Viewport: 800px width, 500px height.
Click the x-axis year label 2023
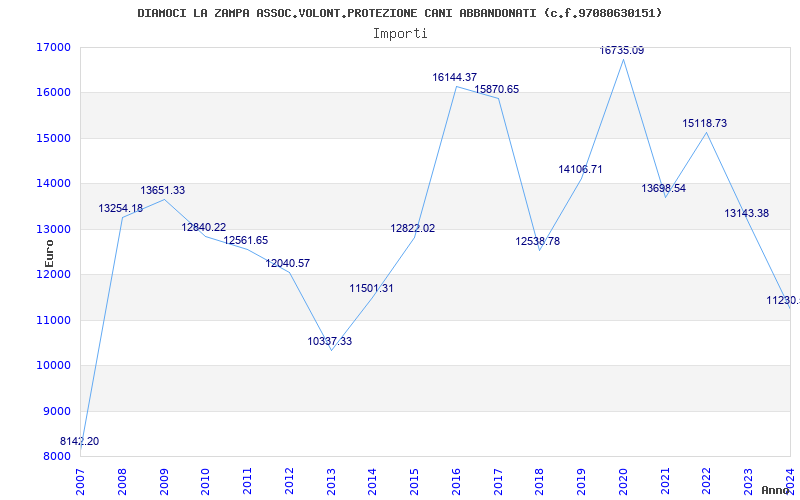(749, 481)
